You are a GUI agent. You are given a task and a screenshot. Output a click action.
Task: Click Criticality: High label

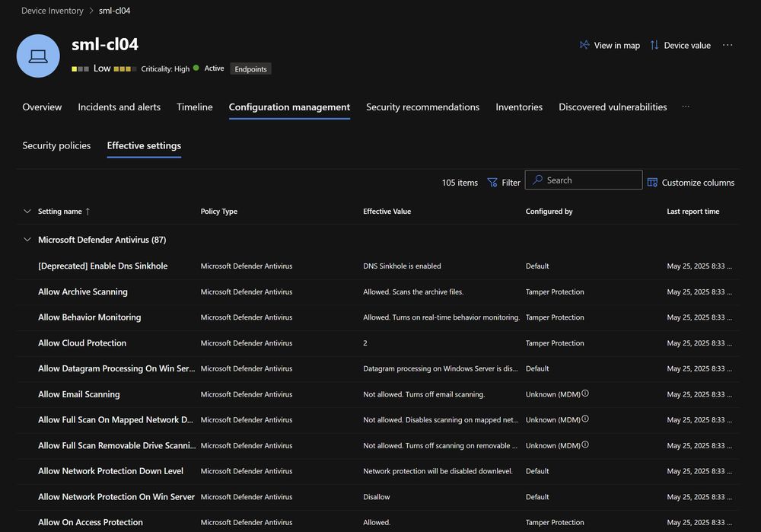165,69
